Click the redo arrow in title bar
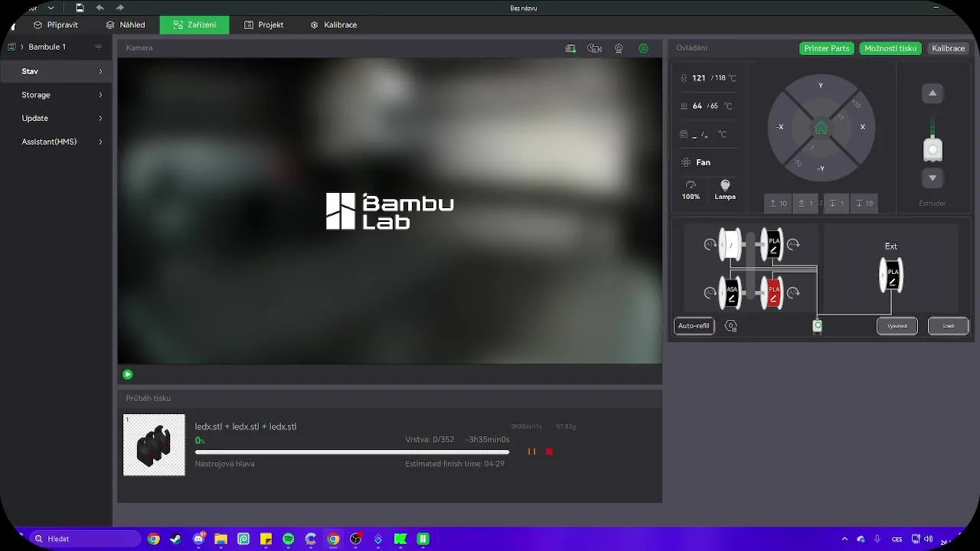This screenshot has height=551, width=980. 120,8
